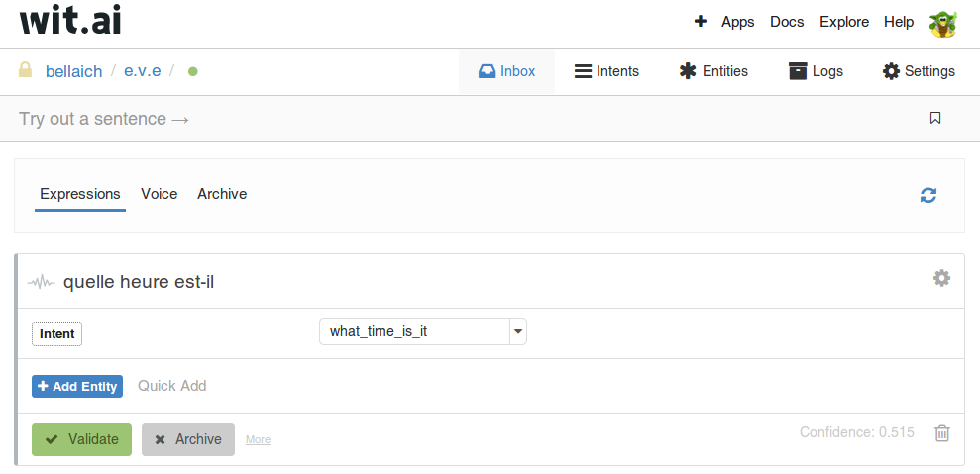
Task: Click the plus icon beside Apps
Action: (700, 21)
